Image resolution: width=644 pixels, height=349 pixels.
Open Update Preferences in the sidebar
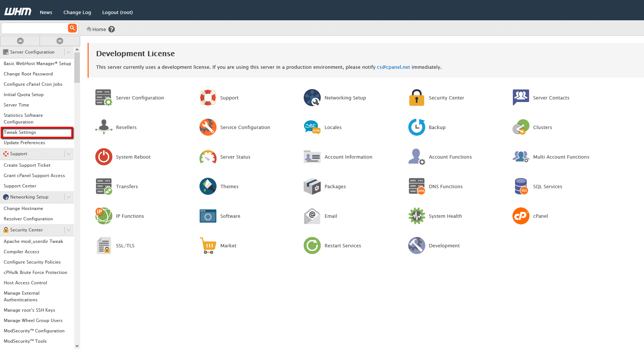24,143
